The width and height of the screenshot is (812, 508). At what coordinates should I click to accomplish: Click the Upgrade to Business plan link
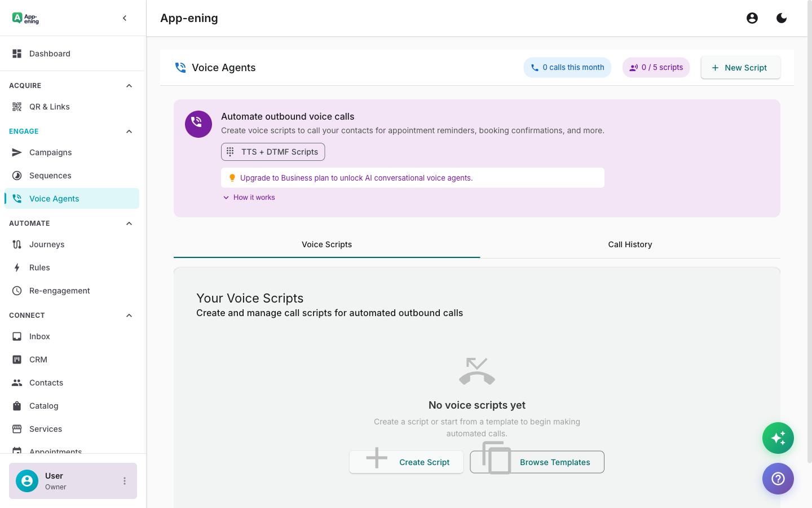(x=356, y=178)
